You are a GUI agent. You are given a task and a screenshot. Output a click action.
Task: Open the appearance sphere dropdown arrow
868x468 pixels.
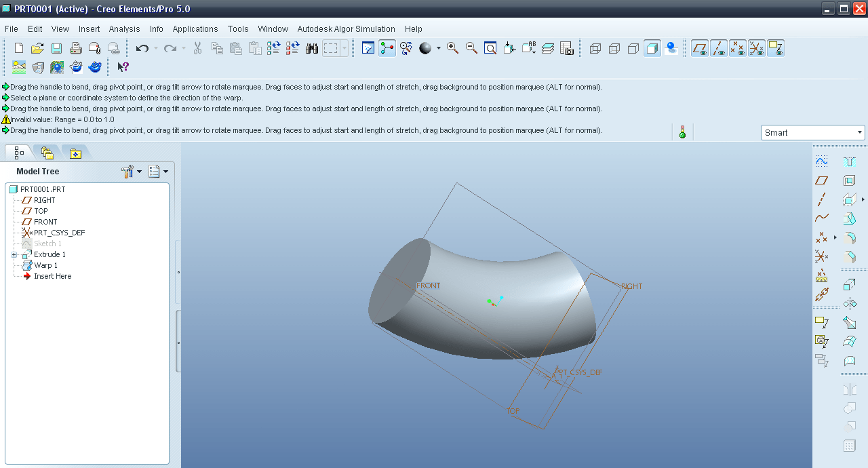(x=439, y=48)
